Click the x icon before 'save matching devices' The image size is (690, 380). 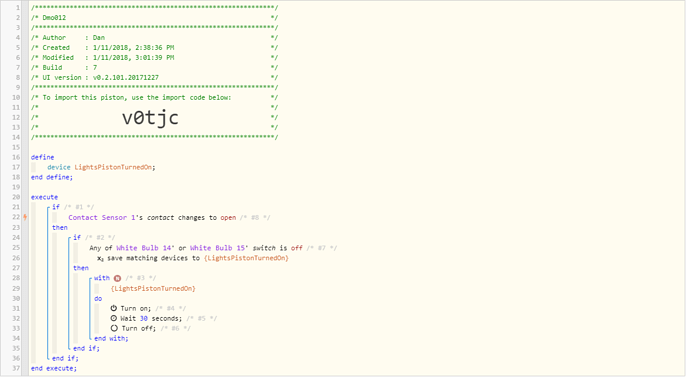pos(100,259)
